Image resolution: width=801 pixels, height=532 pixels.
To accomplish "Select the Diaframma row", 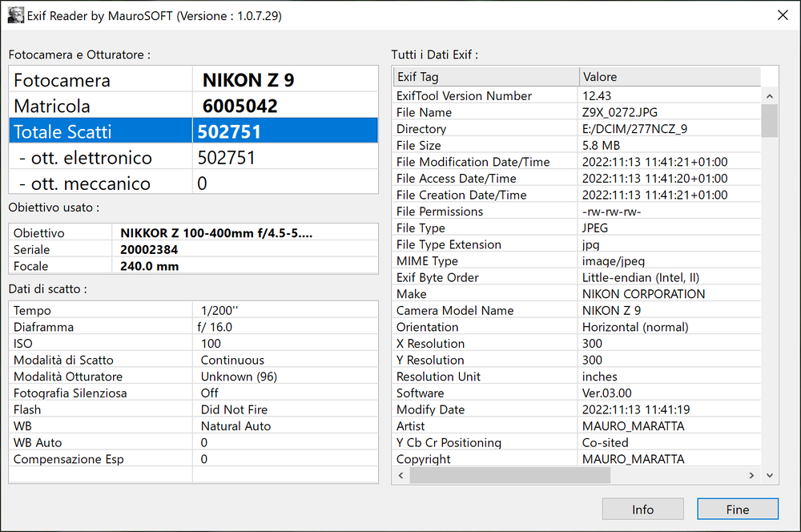I will (194, 327).
